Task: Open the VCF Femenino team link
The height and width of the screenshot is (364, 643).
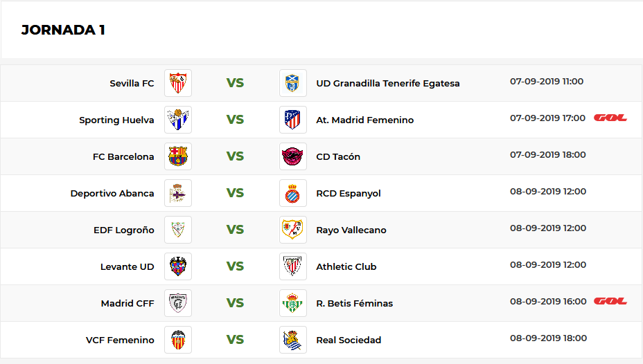Action: click(120, 340)
